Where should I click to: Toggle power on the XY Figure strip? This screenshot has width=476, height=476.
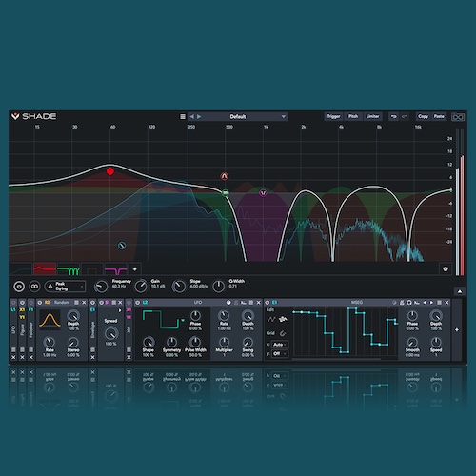pos(22,303)
